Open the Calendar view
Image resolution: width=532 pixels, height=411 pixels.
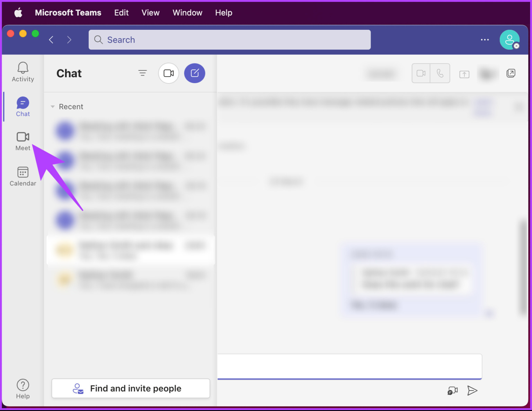pyautogui.click(x=23, y=176)
